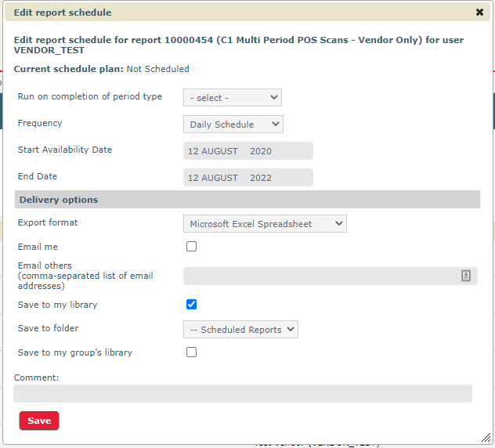The image size is (495, 448).
Task: Expand the Frequency Daily Schedule dropdown
Action: [233, 125]
